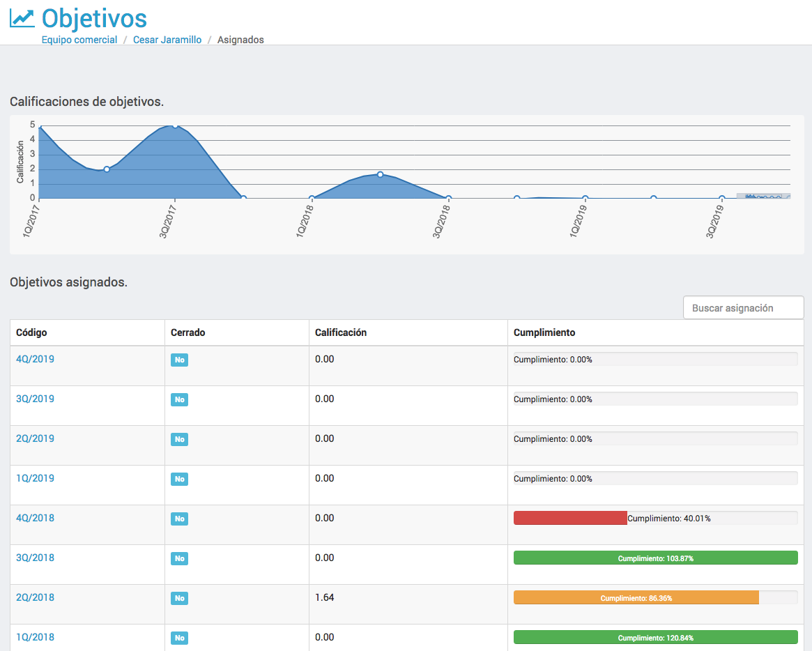Open objective 2Q/2018

36,597
